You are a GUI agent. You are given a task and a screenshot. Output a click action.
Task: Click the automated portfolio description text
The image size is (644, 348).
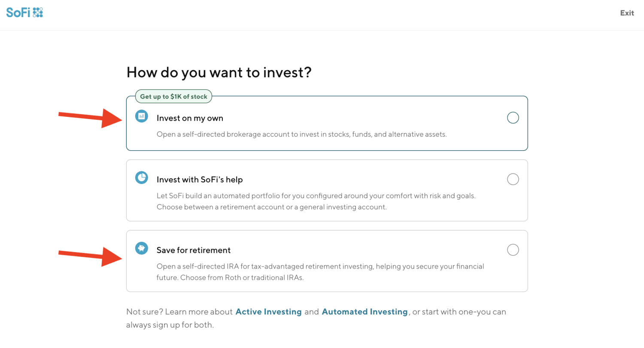pos(316,201)
